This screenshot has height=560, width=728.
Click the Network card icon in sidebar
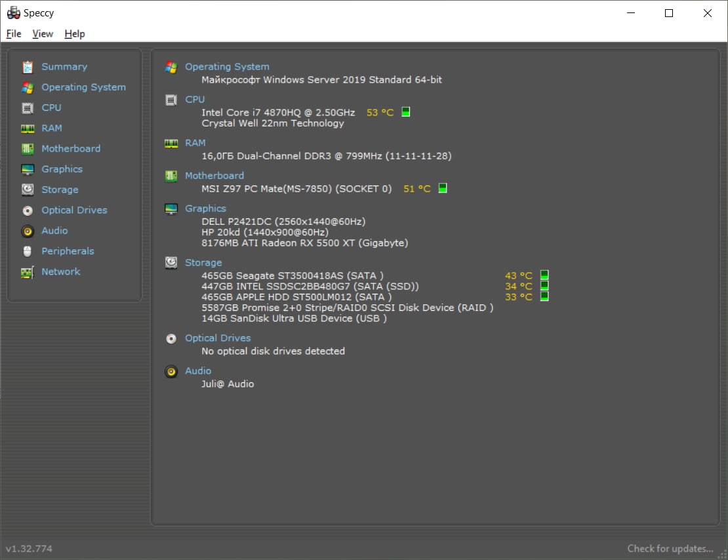click(28, 272)
